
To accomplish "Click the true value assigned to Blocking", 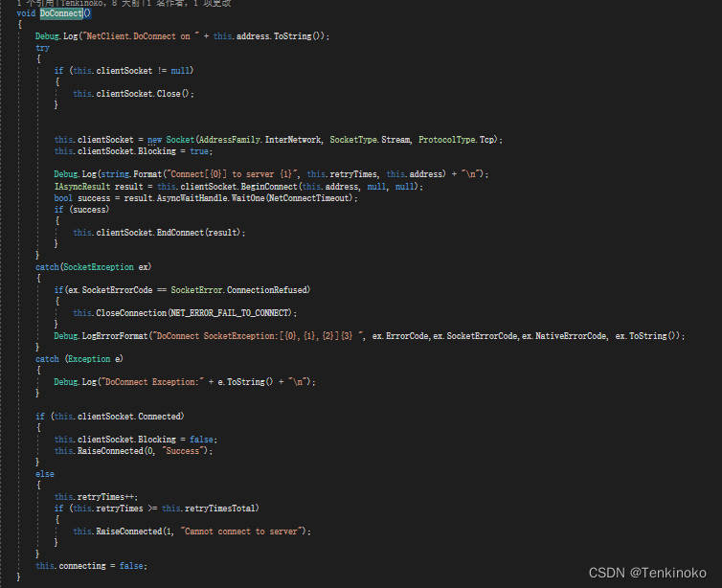I will pos(199,151).
